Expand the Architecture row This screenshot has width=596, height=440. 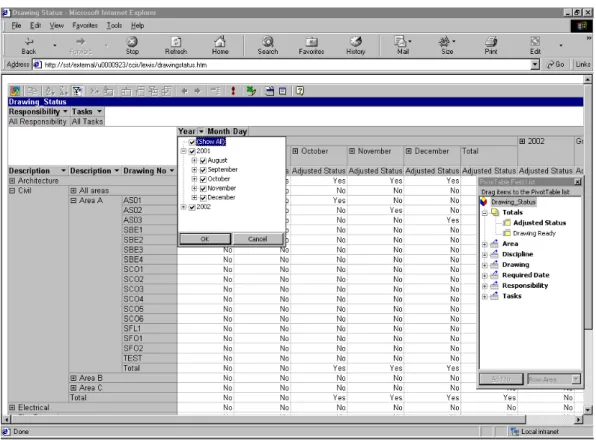pyautogui.click(x=12, y=181)
